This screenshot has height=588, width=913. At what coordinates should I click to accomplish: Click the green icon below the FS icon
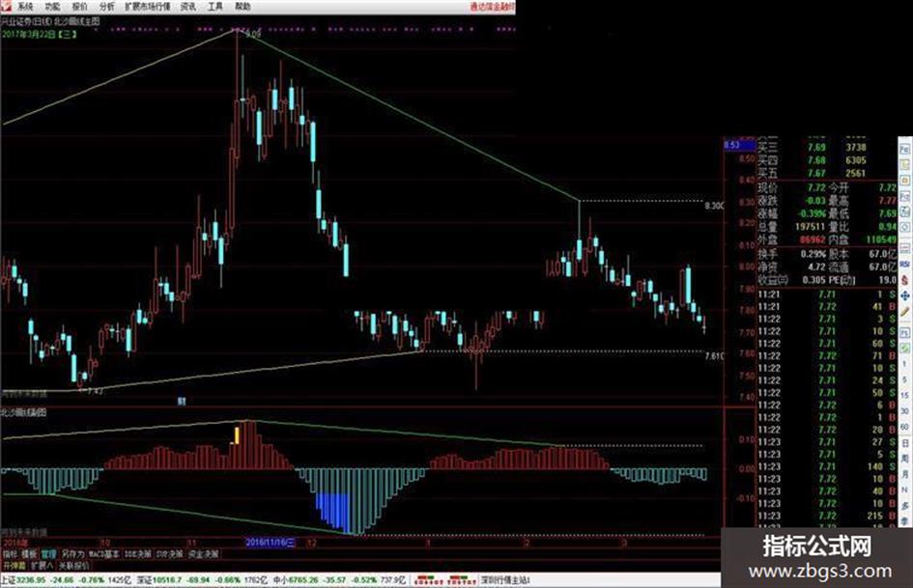click(x=905, y=349)
